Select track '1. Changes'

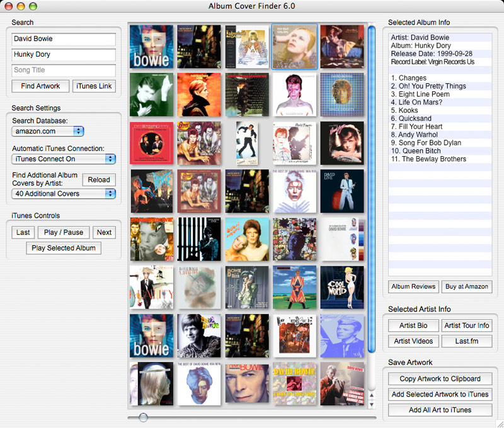point(440,78)
